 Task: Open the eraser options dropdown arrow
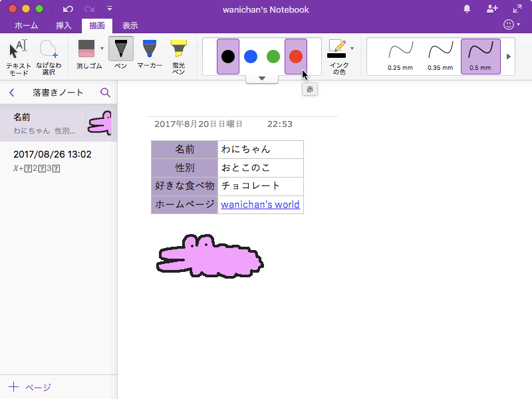tap(102, 49)
